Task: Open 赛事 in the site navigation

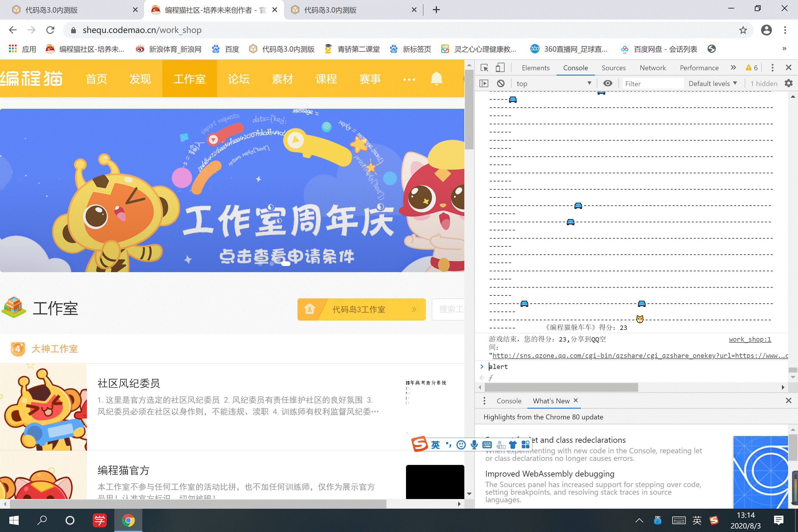Action: pyautogui.click(x=370, y=79)
